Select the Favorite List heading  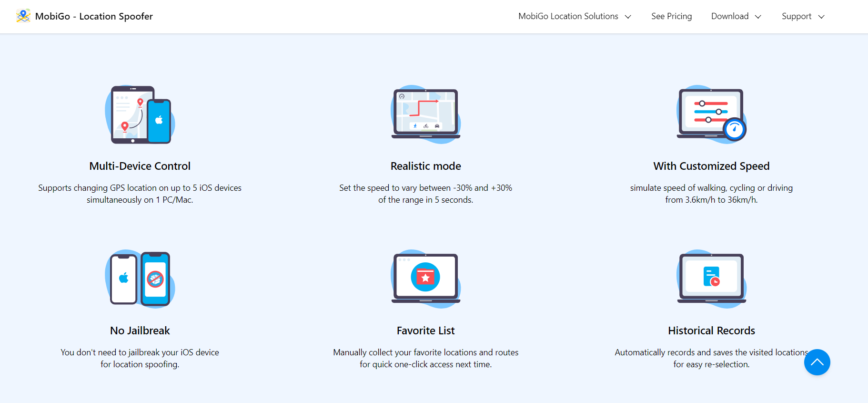point(426,331)
